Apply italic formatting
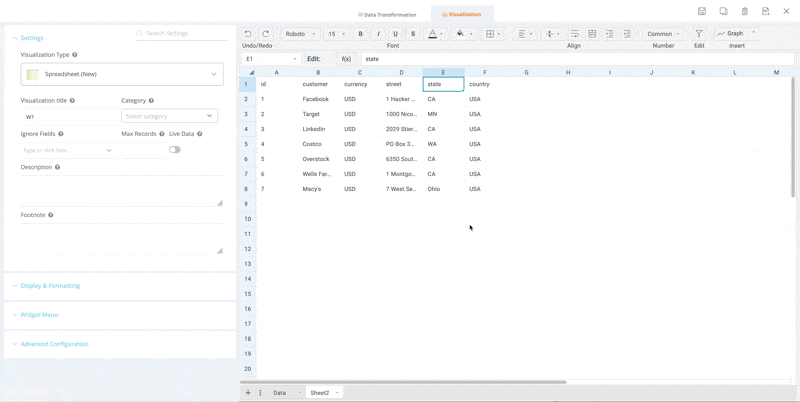800x402 pixels. (378, 34)
